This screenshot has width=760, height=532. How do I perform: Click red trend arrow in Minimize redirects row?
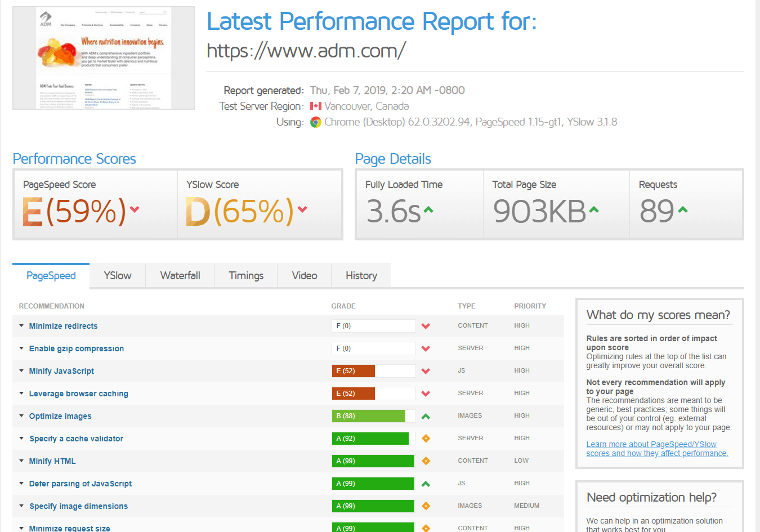pyautogui.click(x=426, y=326)
